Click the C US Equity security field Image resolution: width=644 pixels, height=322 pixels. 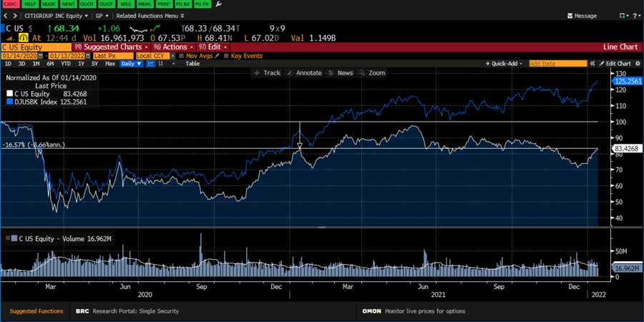[x=36, y=47]
